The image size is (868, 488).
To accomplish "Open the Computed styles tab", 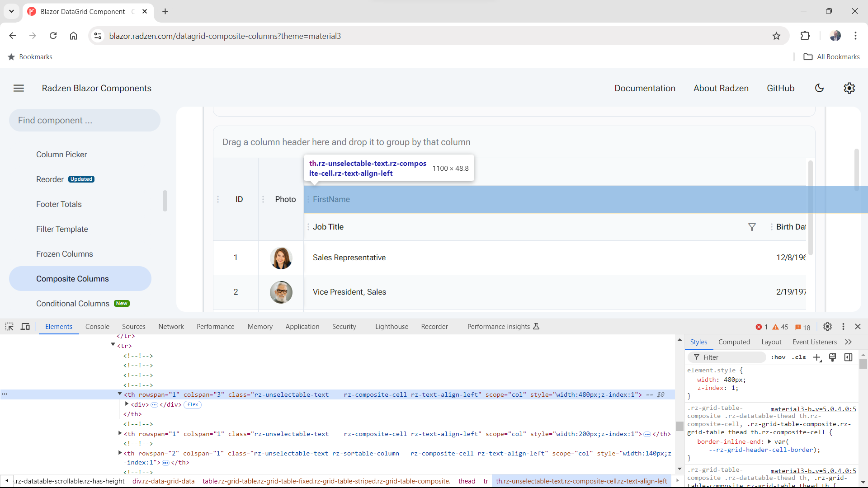I will pyautogui.click(x=734, y=342).
